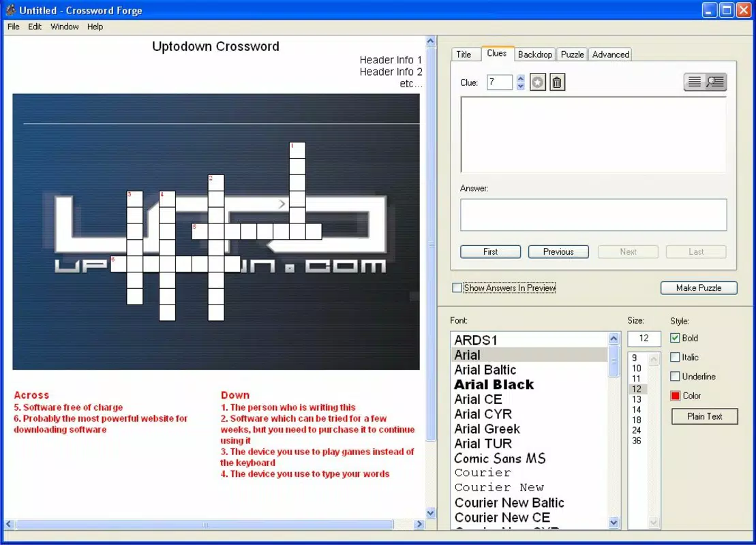
Task: Choose size 36 in size list
Action: tap(638, 441)
